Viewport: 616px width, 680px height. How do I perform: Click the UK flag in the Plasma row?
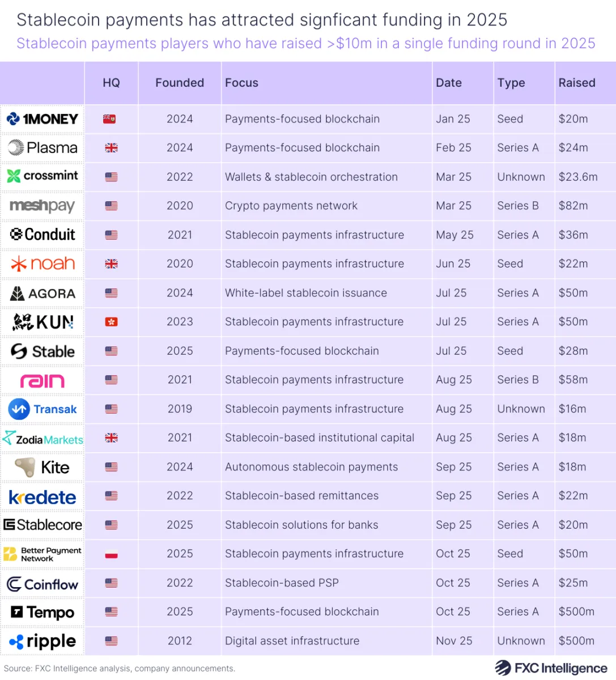coord(111,148)
